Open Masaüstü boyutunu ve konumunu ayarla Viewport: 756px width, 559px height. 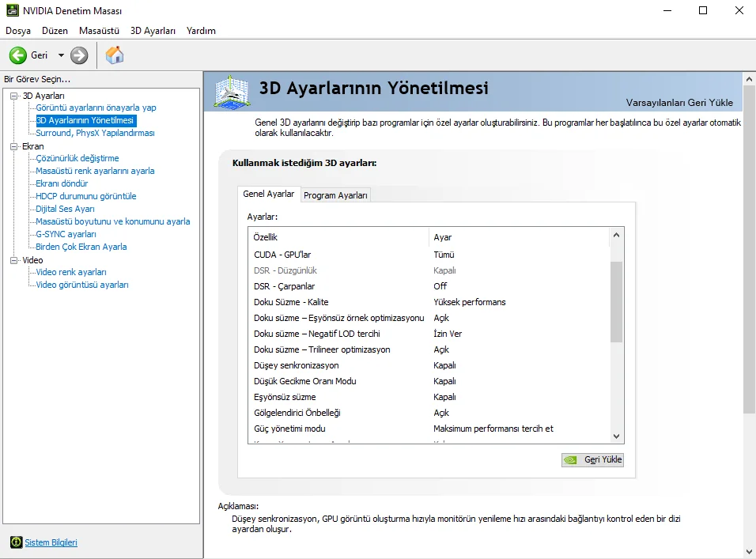coord(113,221)
